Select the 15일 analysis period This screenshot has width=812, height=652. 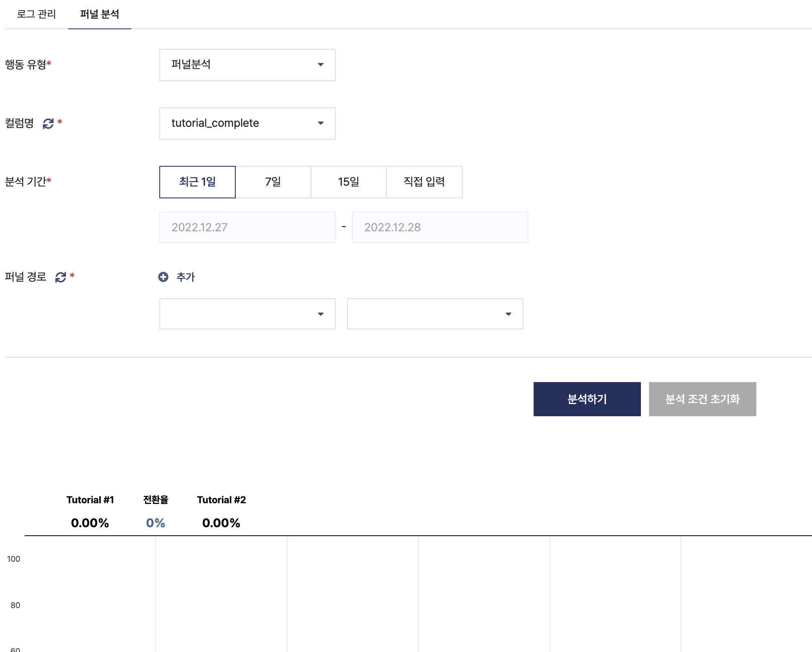[349, 182]
